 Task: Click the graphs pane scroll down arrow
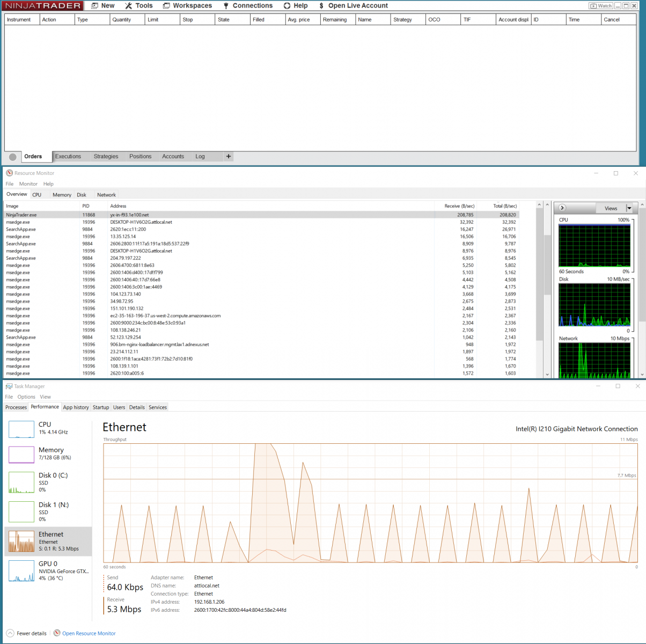coord(643,374)
